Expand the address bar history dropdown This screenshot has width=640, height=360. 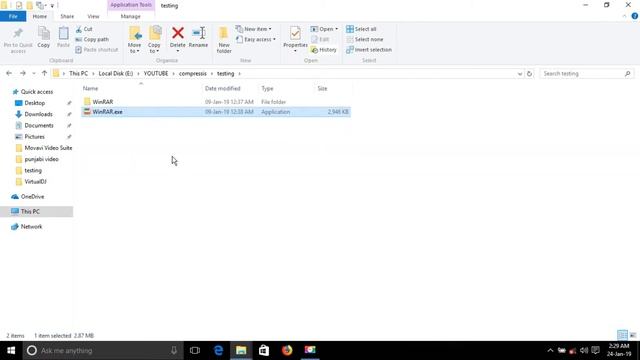pyautogui.click(x=520, y=74)
